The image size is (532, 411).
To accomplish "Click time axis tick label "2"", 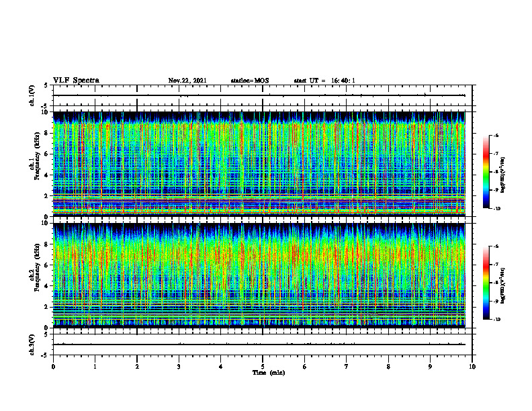I will 137,367.
